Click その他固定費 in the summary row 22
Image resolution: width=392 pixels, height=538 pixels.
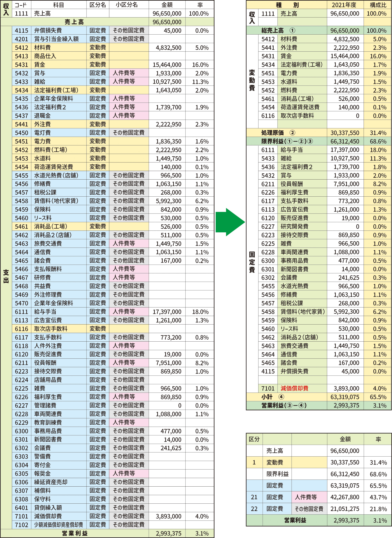tap(309, 509)
